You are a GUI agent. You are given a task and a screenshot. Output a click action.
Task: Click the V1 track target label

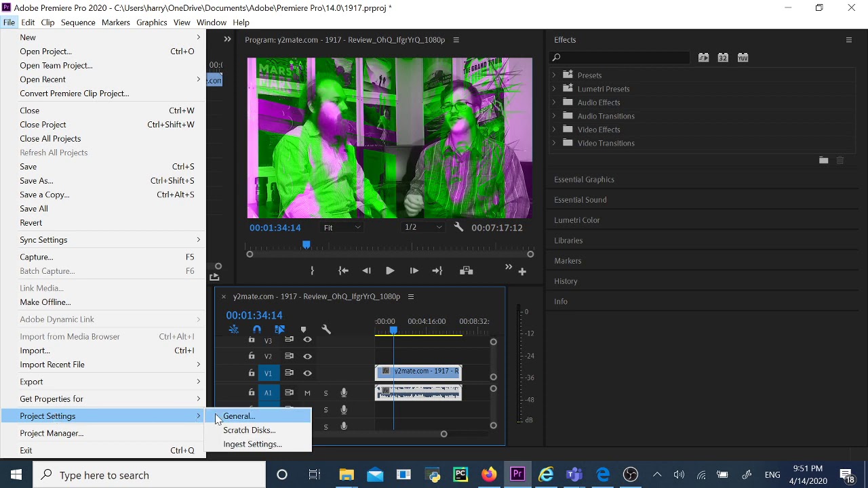[x=268, y=373]
